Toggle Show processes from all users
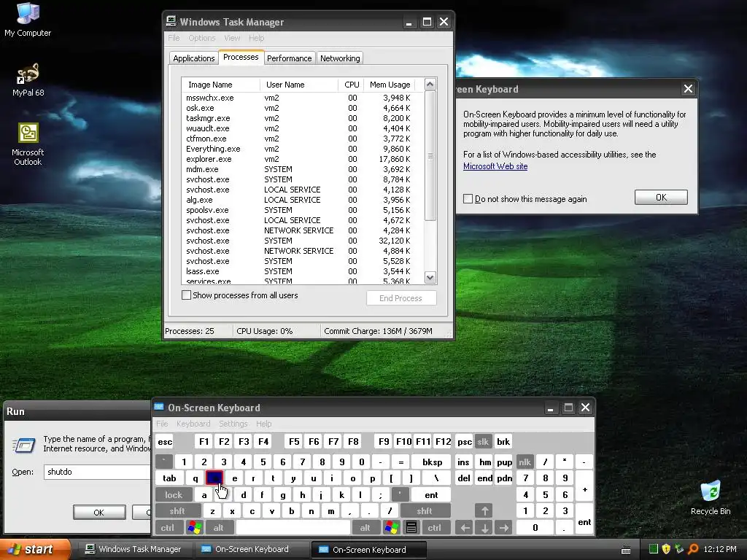The height and width of the screenshot is (560, 747). pyautogui.click(x=186, y=295)
